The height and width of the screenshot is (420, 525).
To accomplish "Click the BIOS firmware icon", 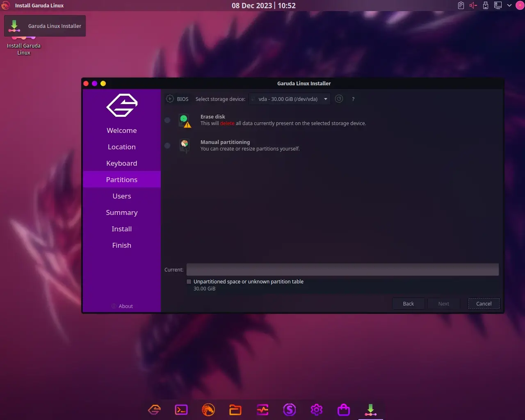I will 170,99.
